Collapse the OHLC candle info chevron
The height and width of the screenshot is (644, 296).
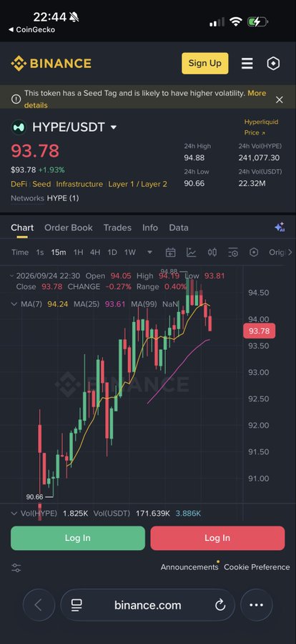pos(13,275)
